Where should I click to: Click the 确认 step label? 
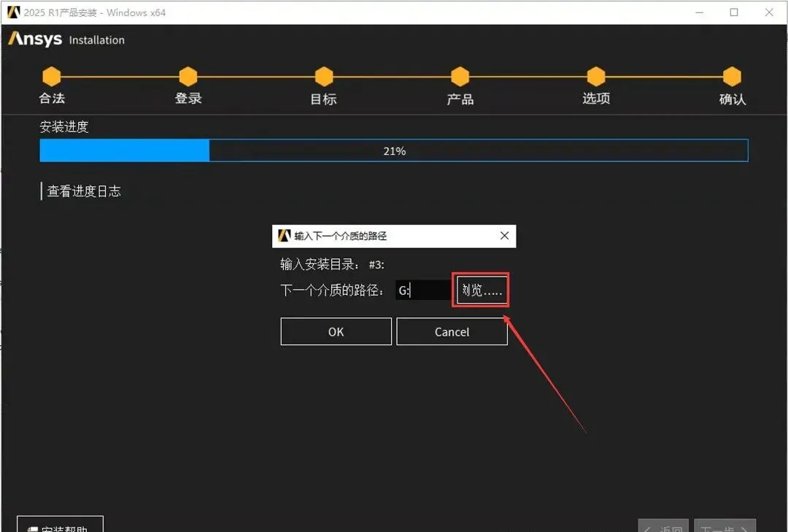[733, 99]
